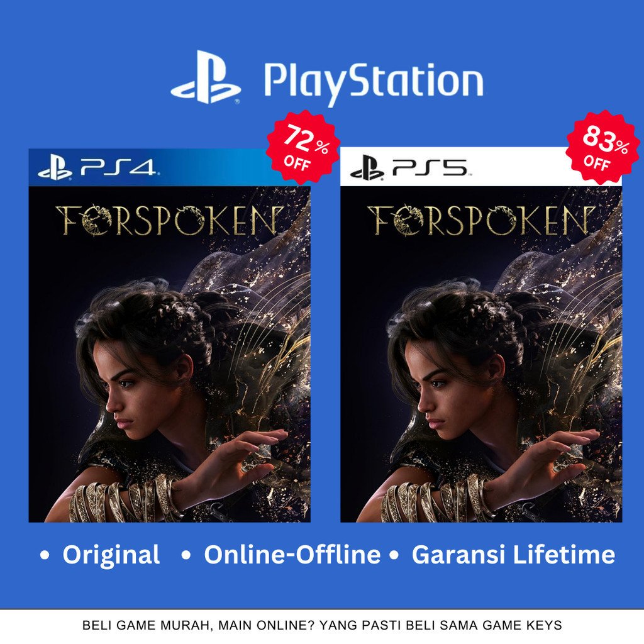Click the PS5 logo banner icon
This screenshot has width=644, height=644.
(367, 168)
